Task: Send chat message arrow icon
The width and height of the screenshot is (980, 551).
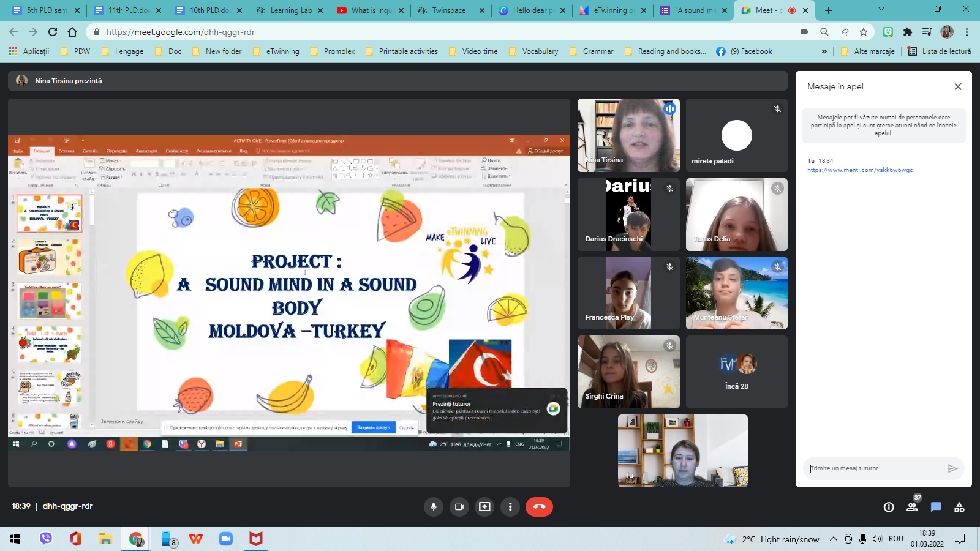Action: point(952,468)
